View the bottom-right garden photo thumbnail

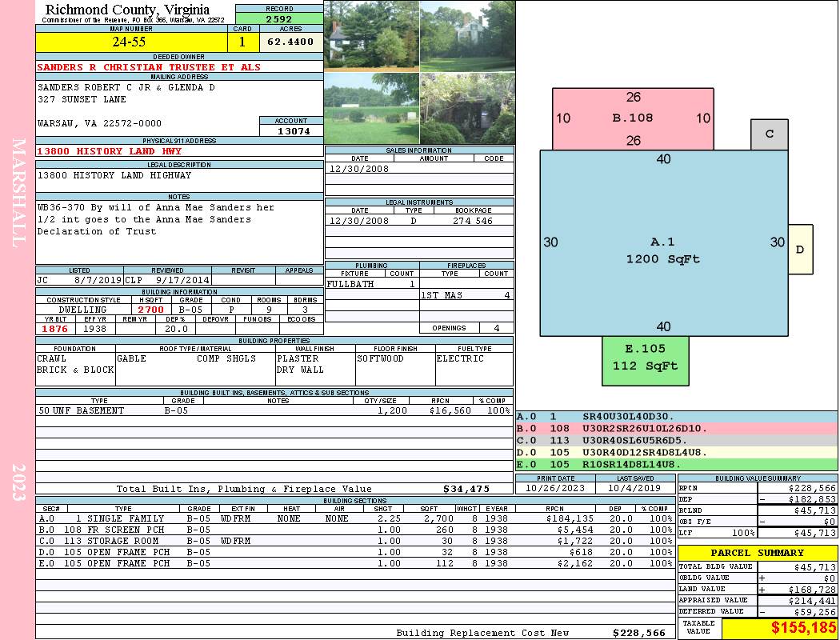coord(468,109)
